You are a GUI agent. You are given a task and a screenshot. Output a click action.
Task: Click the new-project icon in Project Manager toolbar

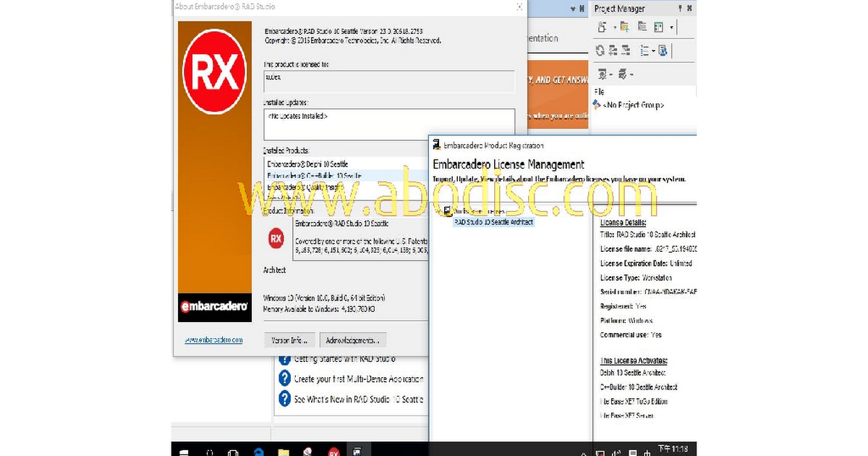[603, 27]
